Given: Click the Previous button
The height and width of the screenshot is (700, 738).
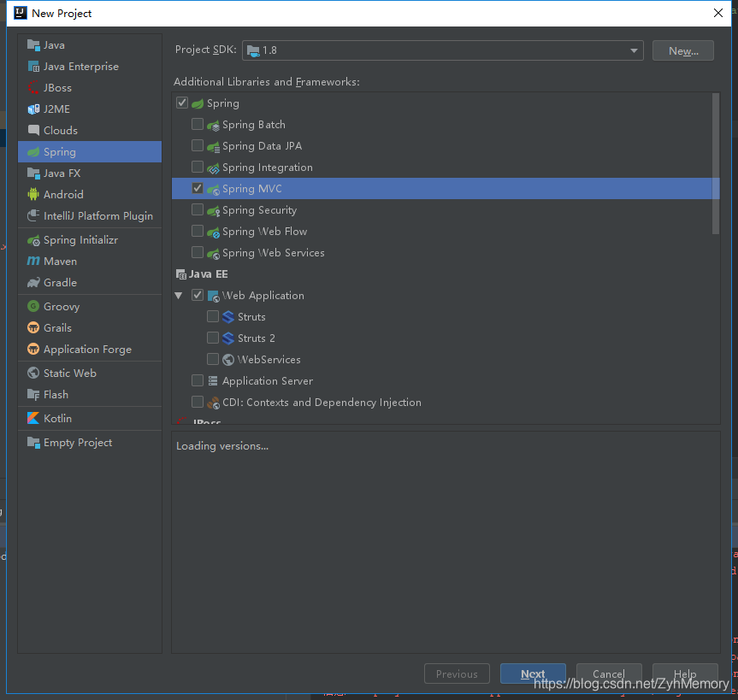Looking at the screenshot, I should click(457, 674).
